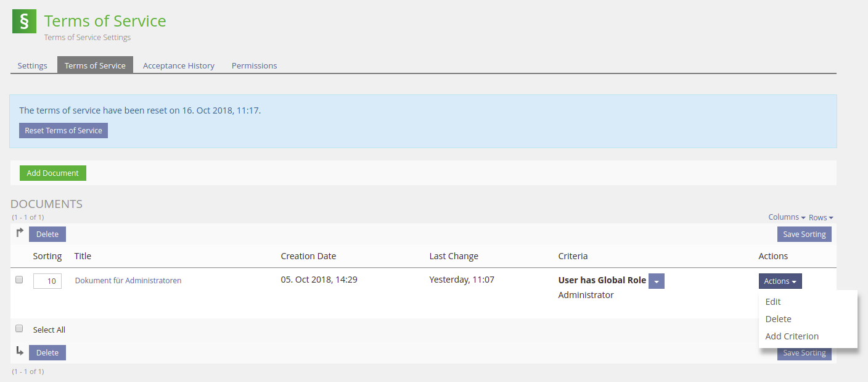Viewport: 868px width, 382px height.
Task: Choose Edit from the Actions menu
Action: (x=773, y=302)
